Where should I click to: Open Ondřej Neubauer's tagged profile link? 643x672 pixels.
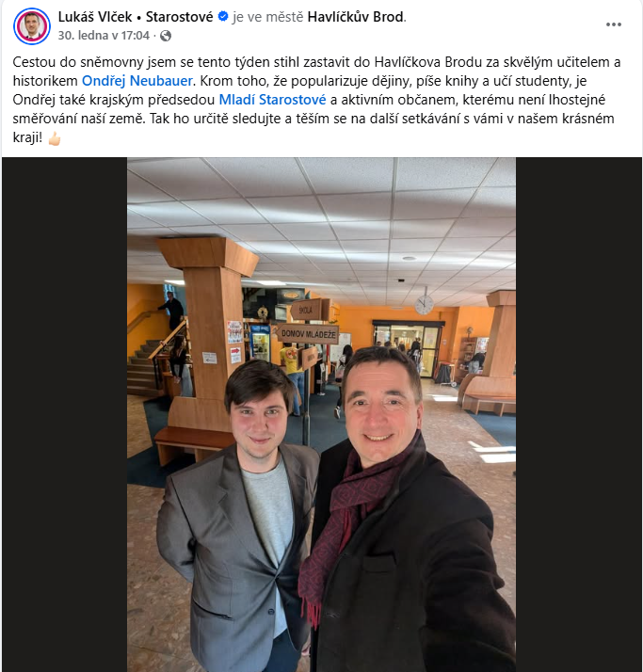[137, 81]
